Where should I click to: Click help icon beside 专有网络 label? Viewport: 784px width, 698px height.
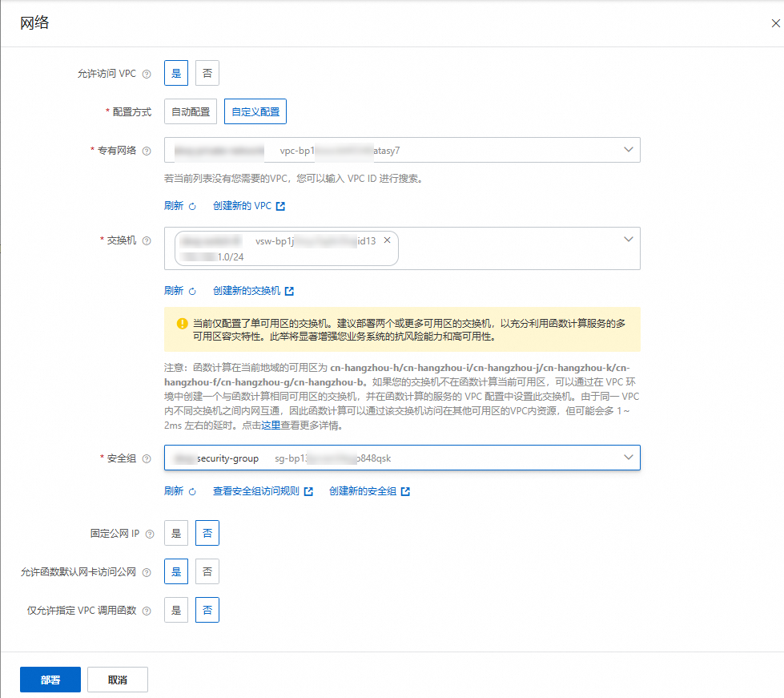[x=147, y=151]
